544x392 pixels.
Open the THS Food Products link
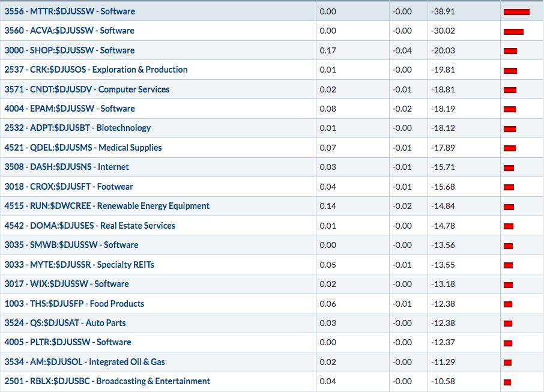click(x=74, y=304)
